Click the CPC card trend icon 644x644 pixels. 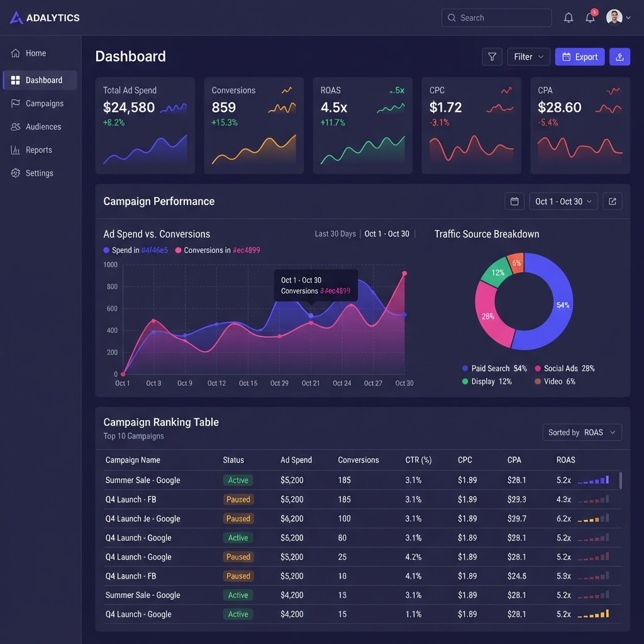(x=506, y=91)
